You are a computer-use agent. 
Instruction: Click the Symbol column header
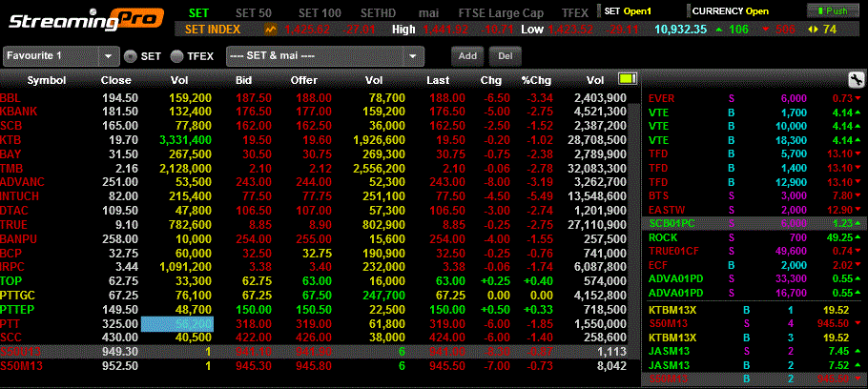pos(47,80)
